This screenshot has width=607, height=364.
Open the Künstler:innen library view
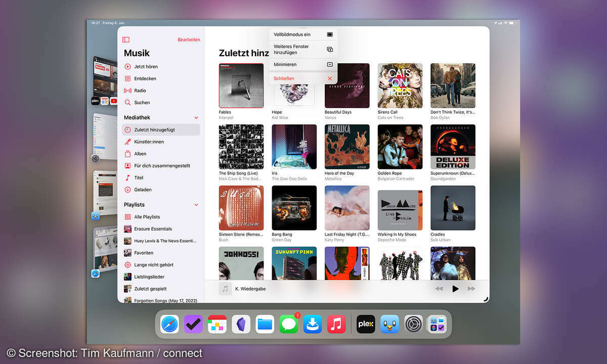161,142
